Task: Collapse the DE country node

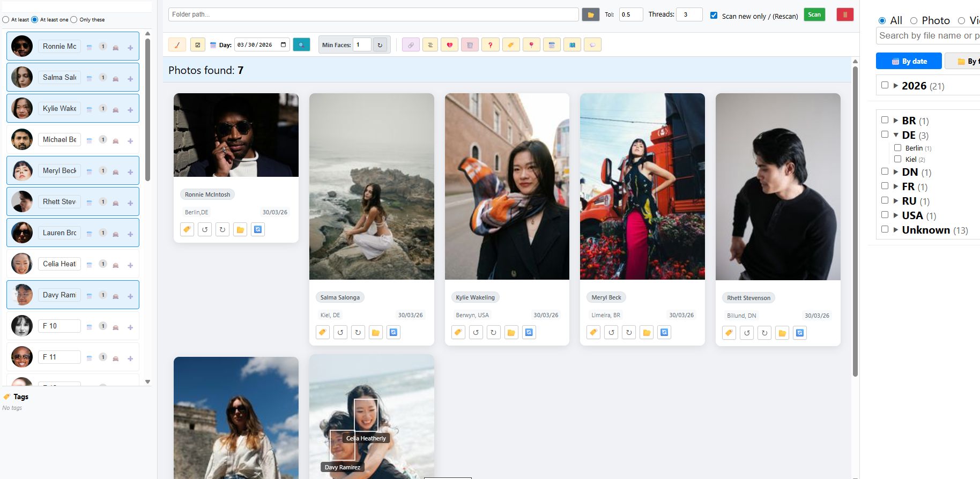Action: (x=896, y=134)
